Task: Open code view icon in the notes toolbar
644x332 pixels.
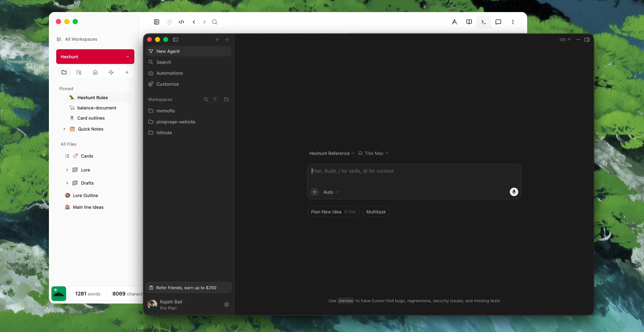Action: pyautogui.click(x=181, y=22)
